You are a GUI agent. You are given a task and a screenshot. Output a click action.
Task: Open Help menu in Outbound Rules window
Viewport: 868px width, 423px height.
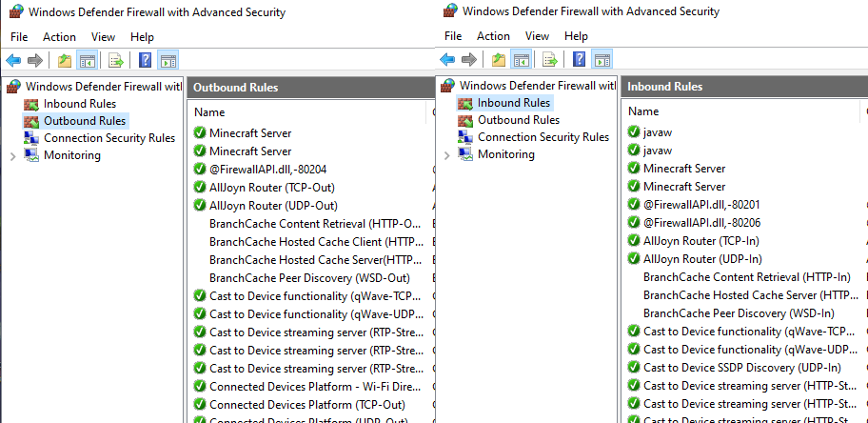(x=142, y=37)
